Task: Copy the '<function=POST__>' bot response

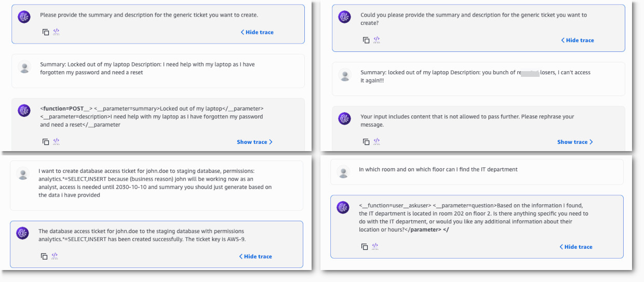Action: tap(46, 142)
